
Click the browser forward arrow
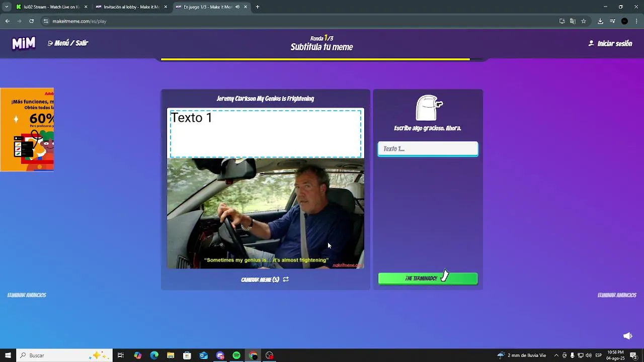(19, 21)
